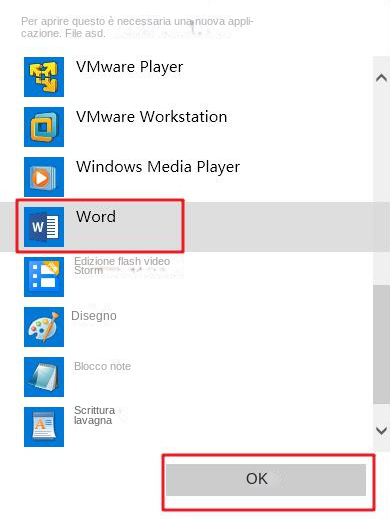Select the "VMware Player" label
This screenshot has width=390, height=519.
click(130, 67)
